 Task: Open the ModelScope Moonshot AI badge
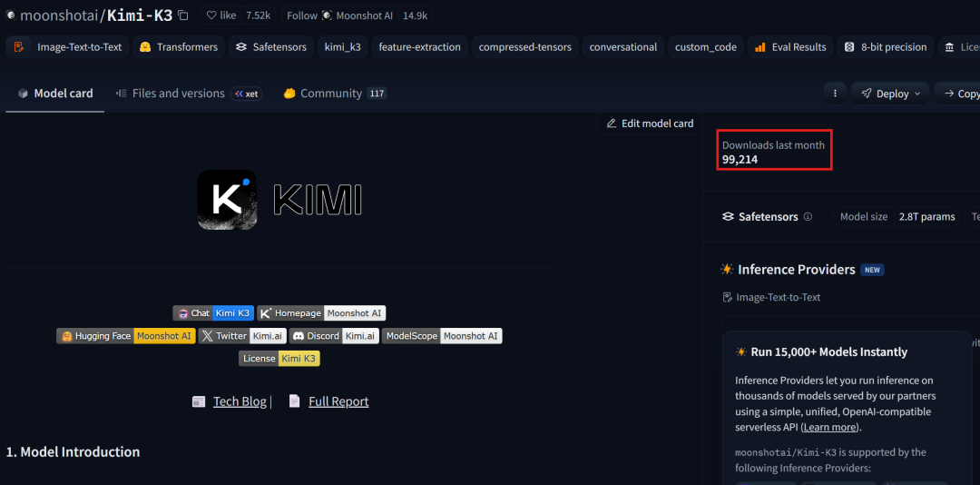pos(442,336)
